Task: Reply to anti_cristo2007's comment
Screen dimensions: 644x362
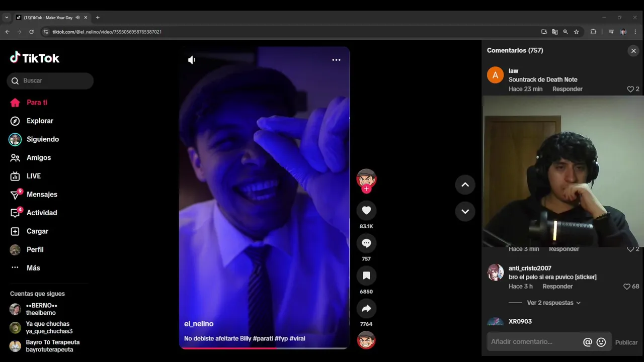Action: pos(557,286)
